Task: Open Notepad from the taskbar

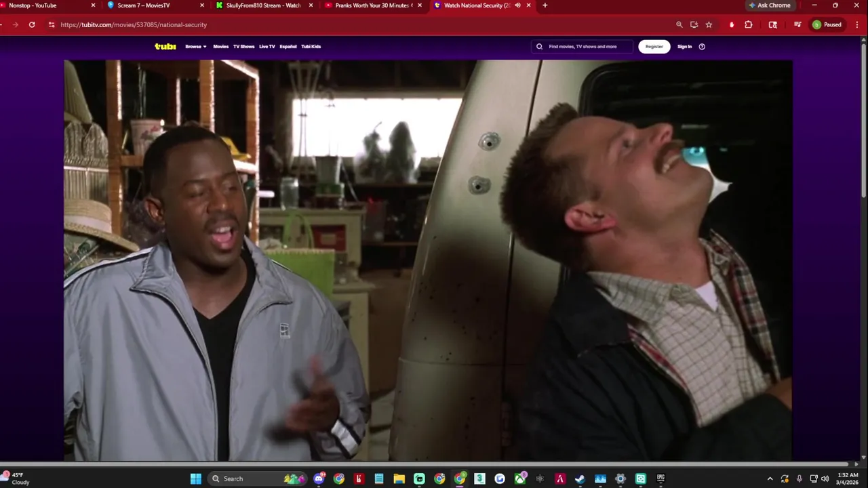Action: (379, 479)
